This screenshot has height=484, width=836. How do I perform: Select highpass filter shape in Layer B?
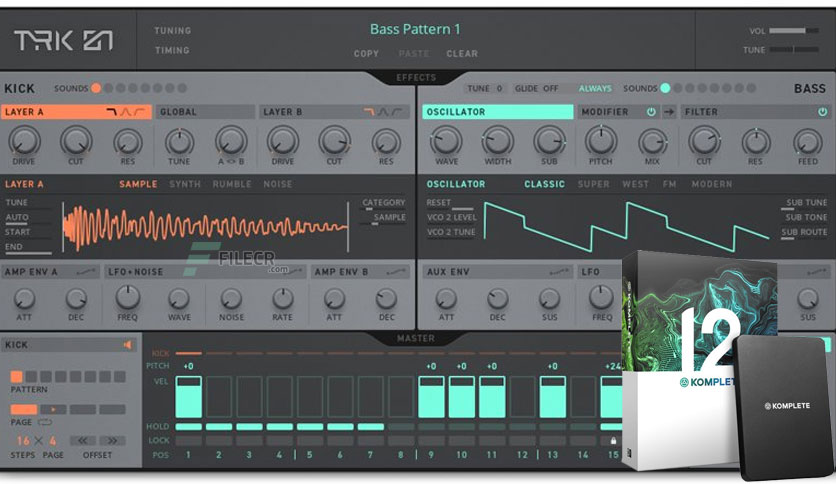click(x=397, y=112)
